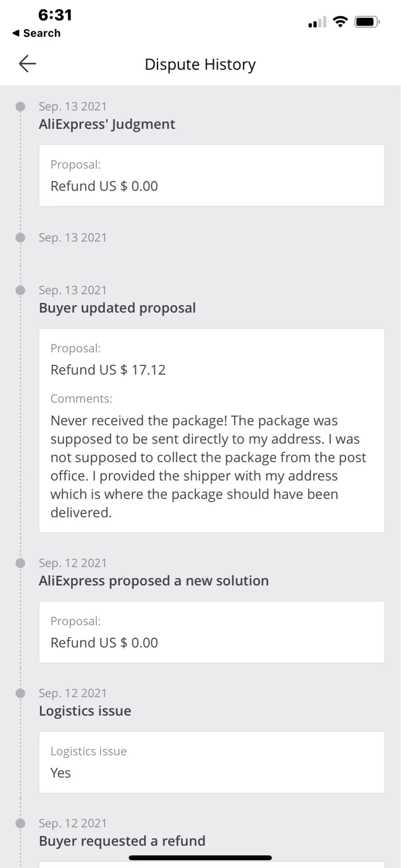The image size is (401, 868).
Task: Tap the Dispute History title
Action: pyautogui.click(x=200, y=64)
